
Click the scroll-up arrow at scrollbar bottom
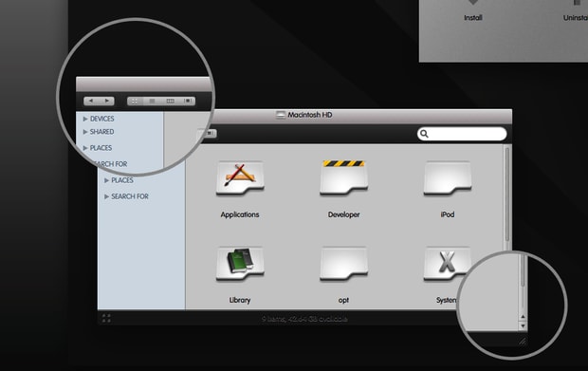(x=523, y=317)
